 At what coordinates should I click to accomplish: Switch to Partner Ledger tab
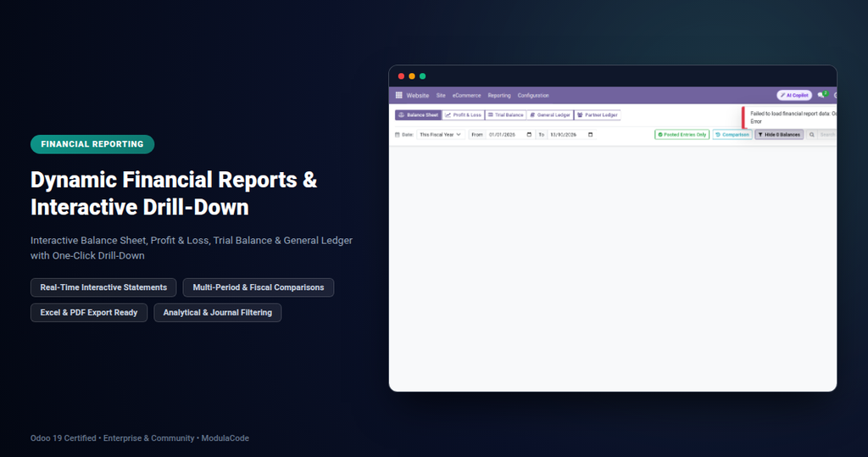click(598, 114)
